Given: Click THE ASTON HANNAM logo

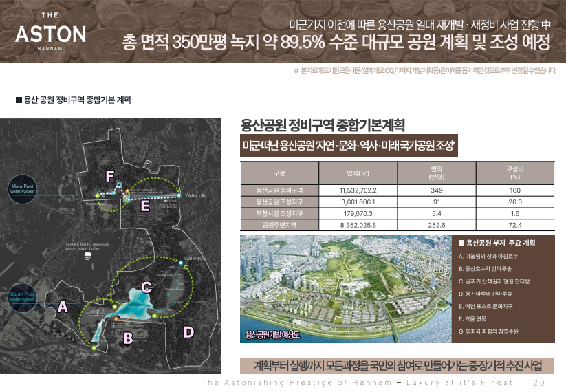Looking at the screenshot, I should (50, 32).
